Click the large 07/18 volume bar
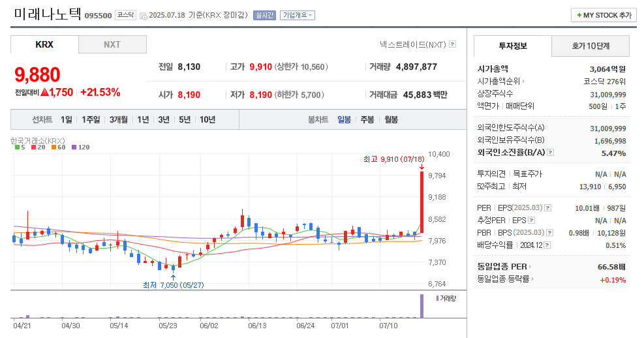This screenshot has height=338, width=644. click(422, 306)
